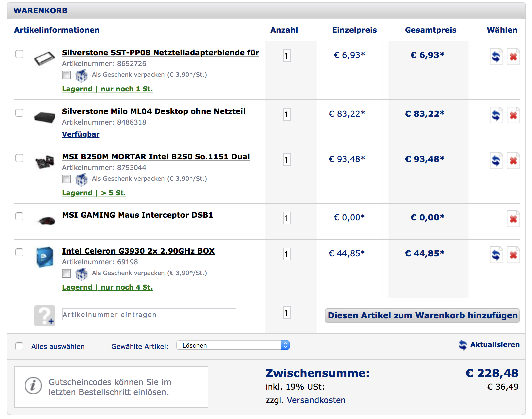Image resolution: width=532 pixels, height=419 pixels.
Task: Click the Aktualisieren link
Action: point(495,345)
